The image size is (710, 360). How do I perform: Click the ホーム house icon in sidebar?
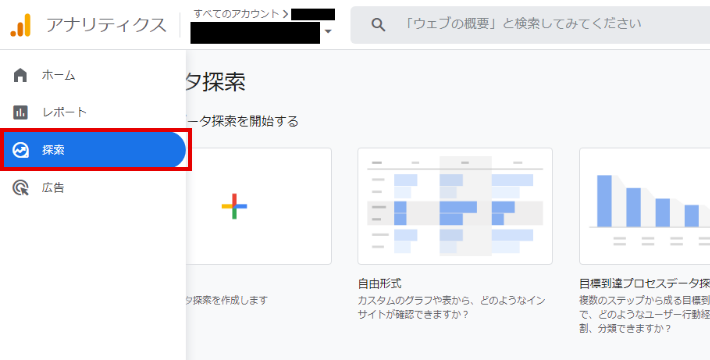click(20, 75)
